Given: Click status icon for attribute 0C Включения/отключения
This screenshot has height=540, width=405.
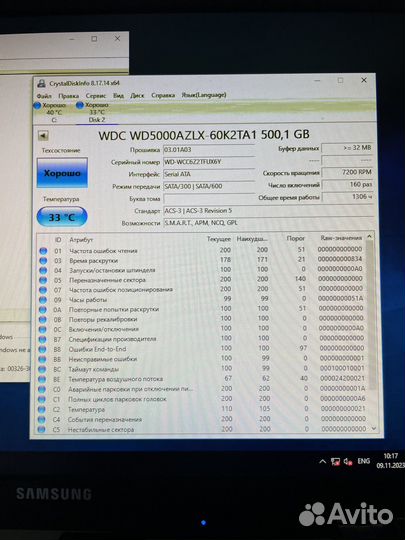Looking at the screenshot, I should click(x=42, y=330).
